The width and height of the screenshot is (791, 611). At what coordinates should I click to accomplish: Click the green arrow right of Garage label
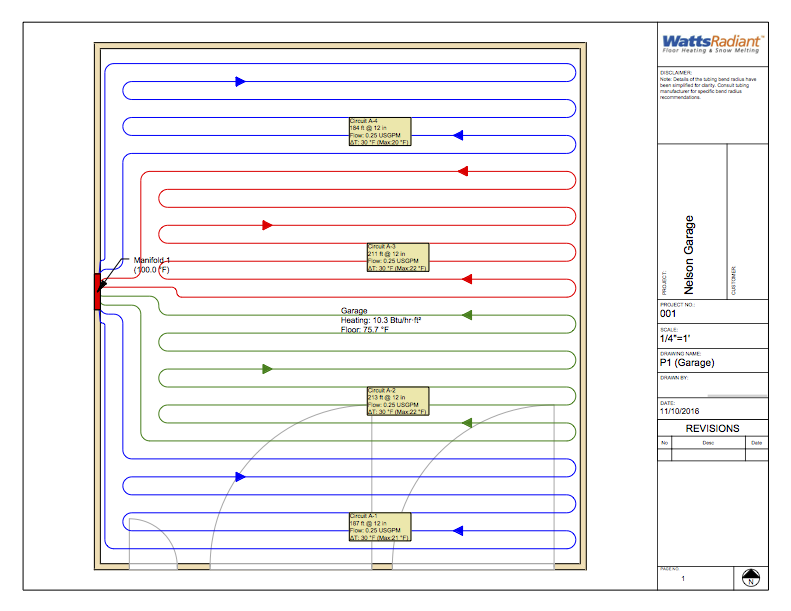point(467,315)
